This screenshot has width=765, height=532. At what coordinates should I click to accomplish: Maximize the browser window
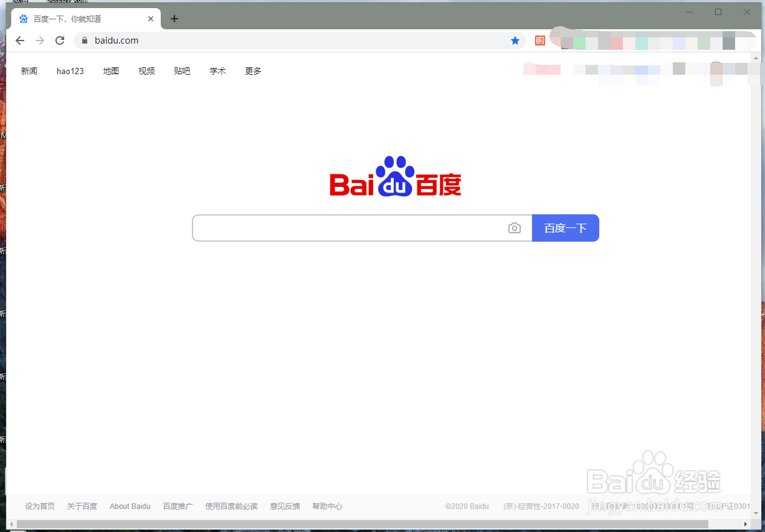click(718, 12)
